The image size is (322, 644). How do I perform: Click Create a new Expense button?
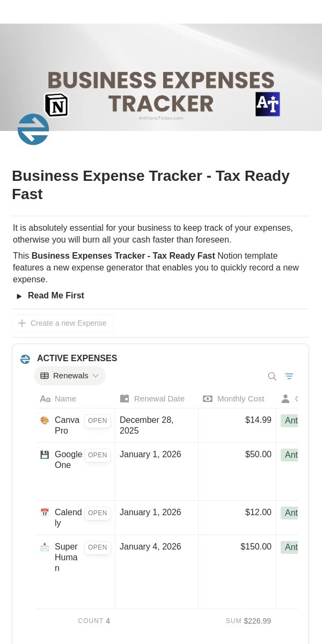(63, 323)
